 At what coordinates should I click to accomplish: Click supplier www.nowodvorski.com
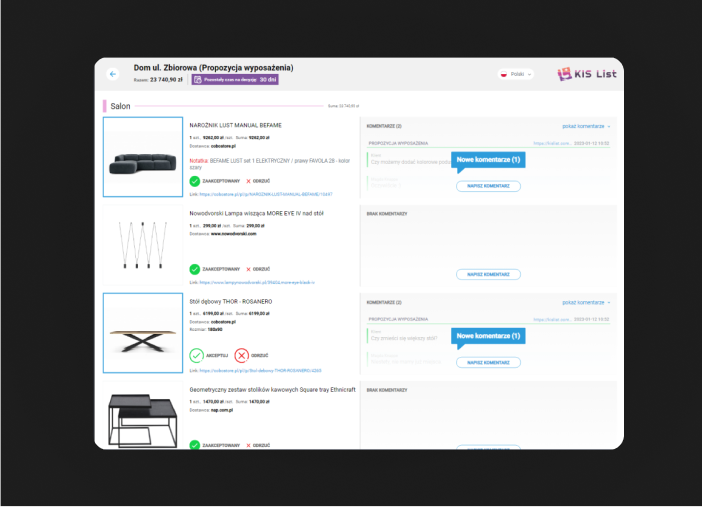(x=234, y=234)
